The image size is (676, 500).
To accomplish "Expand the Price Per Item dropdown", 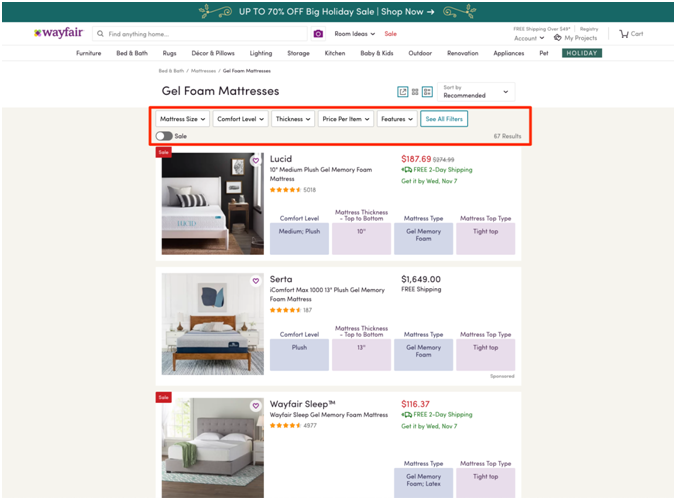I will coord(346,119).
